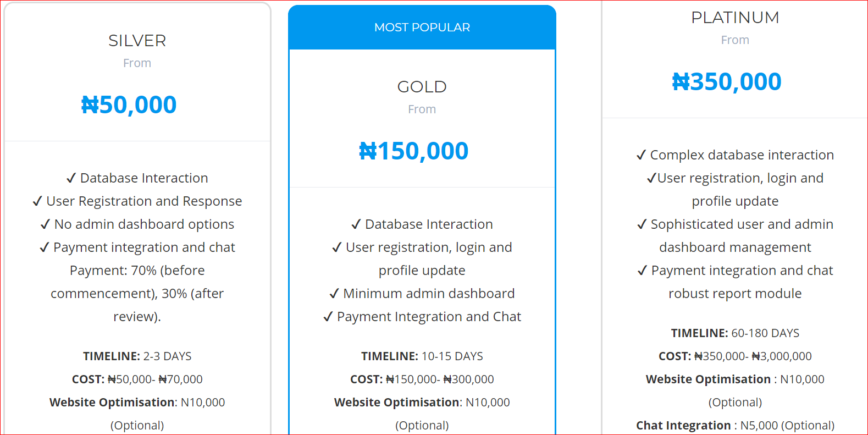Click the ₦50,000 Silver price
The height and width of the screenshot is (435, 868).
pyautogui.click(x=129, y=104)
